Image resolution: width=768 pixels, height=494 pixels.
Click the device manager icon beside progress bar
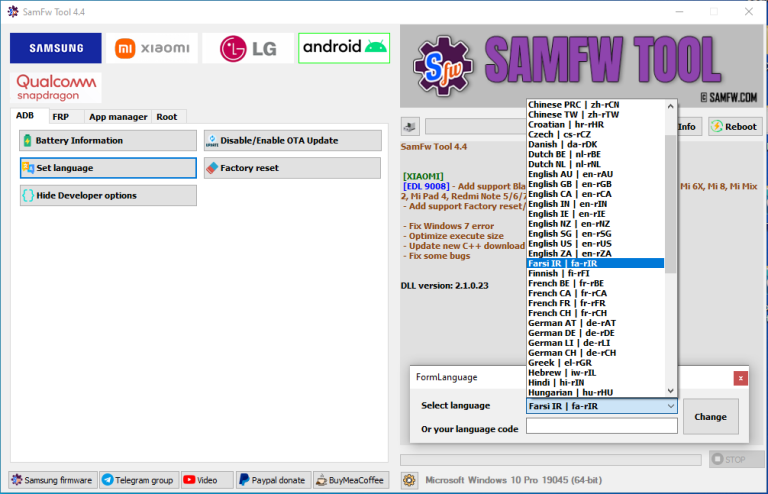click(410, 126)
